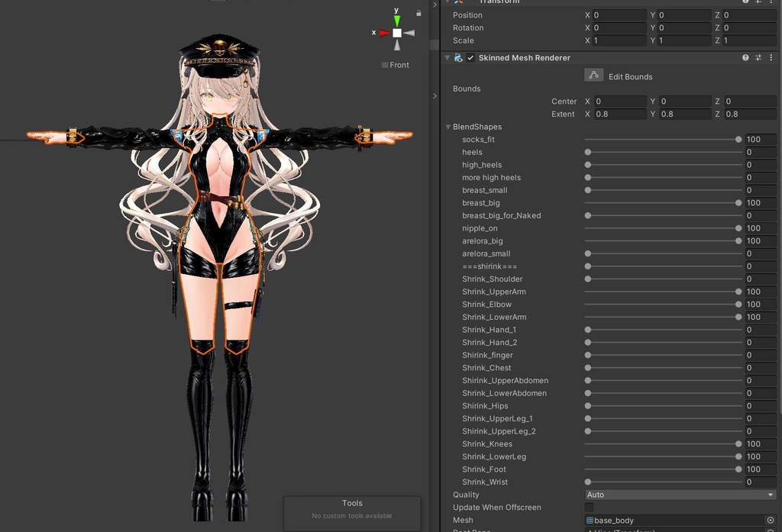Click the Update When Offscreen label

tap(496, 508)
